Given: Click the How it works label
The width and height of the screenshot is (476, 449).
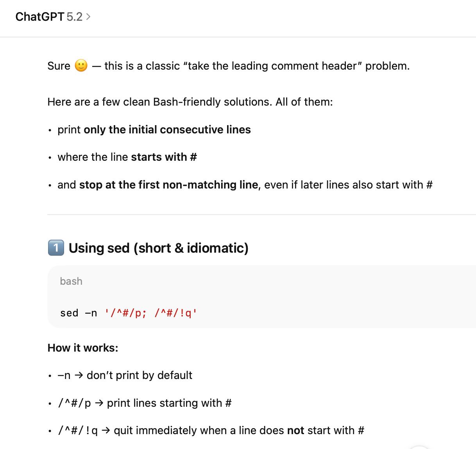Looking at the screenshot, I should click(x=83, y=348).
